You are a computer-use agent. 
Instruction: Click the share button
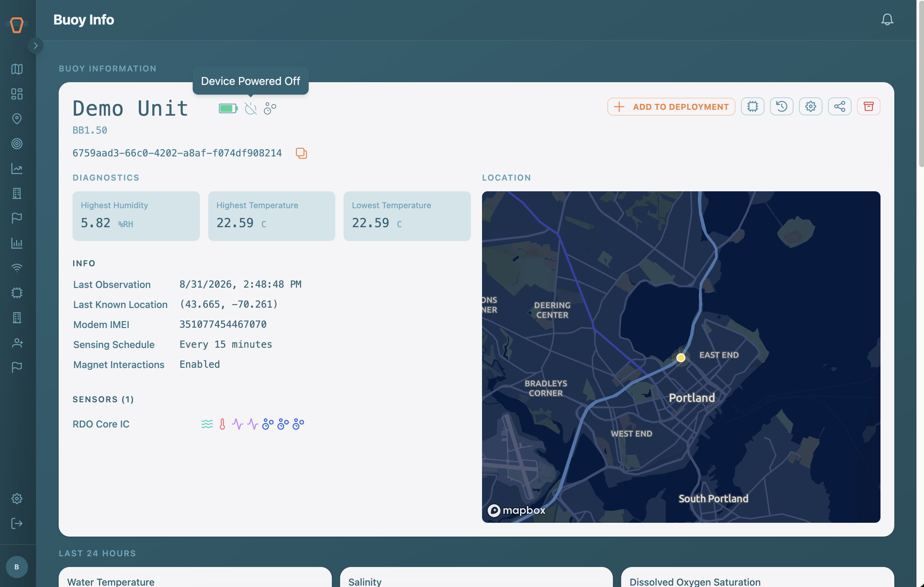[840, 107]
